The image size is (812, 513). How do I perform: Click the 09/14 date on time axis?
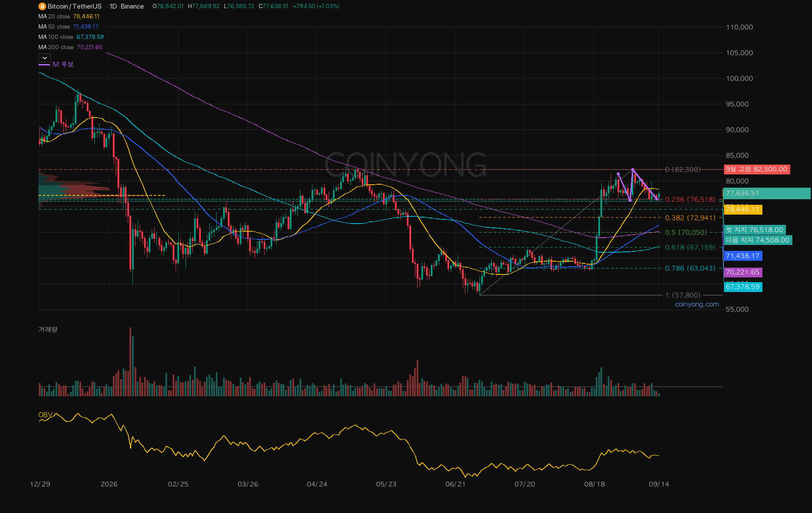(659, 484)
